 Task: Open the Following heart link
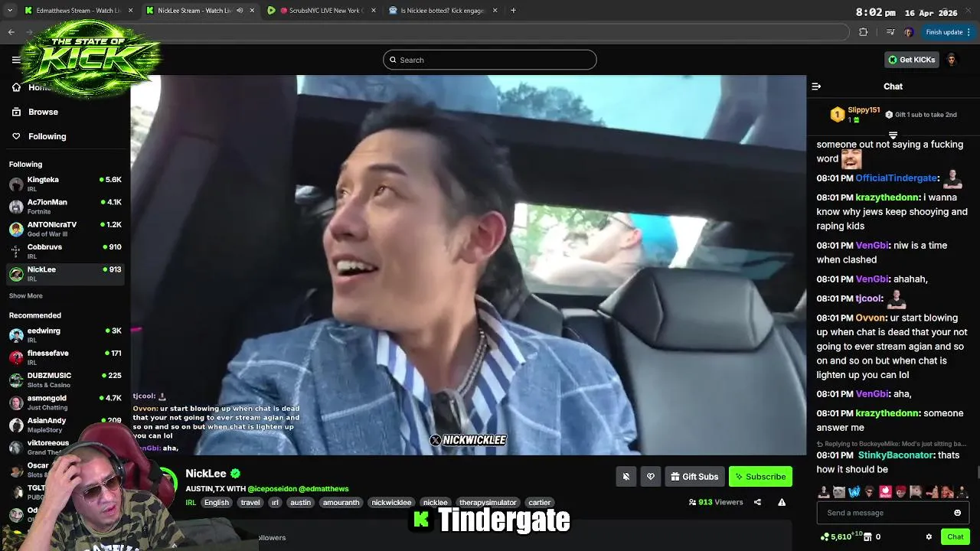coord(39,136)
